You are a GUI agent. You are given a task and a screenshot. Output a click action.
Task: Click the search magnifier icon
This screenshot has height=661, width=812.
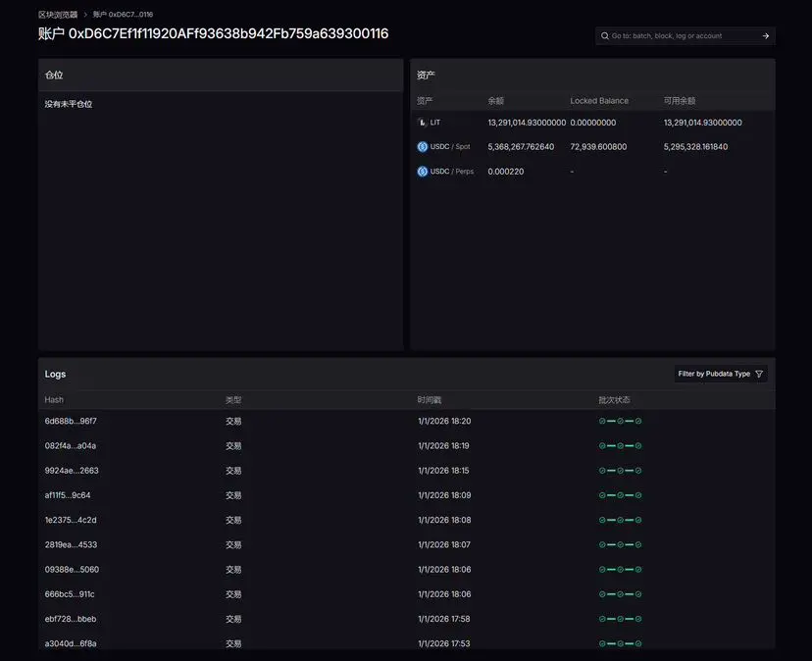(x=604, y=36)
